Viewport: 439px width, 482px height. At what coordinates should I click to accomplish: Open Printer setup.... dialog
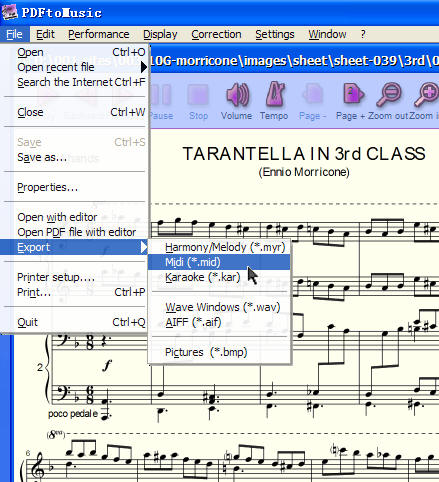[75, 277]
